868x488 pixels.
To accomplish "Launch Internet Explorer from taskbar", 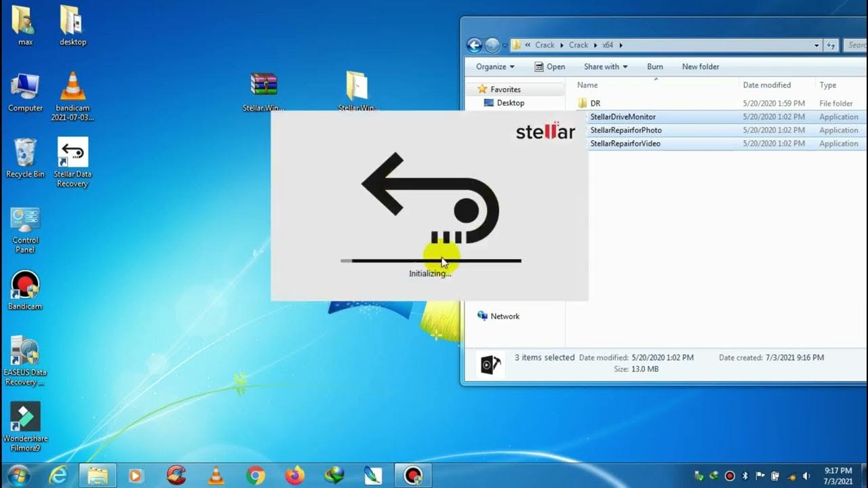I will click(x=58, y=476).
